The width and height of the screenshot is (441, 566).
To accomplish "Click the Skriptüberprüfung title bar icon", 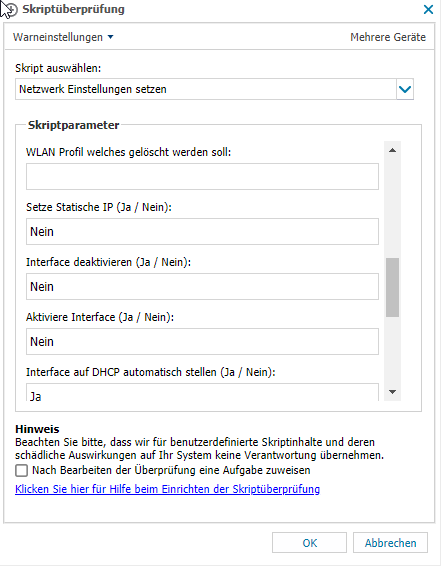I will pos(10,9).
